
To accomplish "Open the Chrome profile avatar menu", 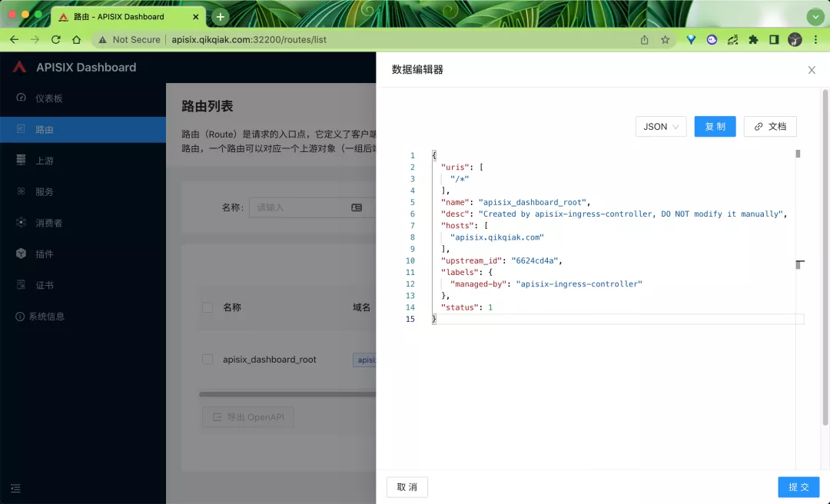I will (794, 39).
